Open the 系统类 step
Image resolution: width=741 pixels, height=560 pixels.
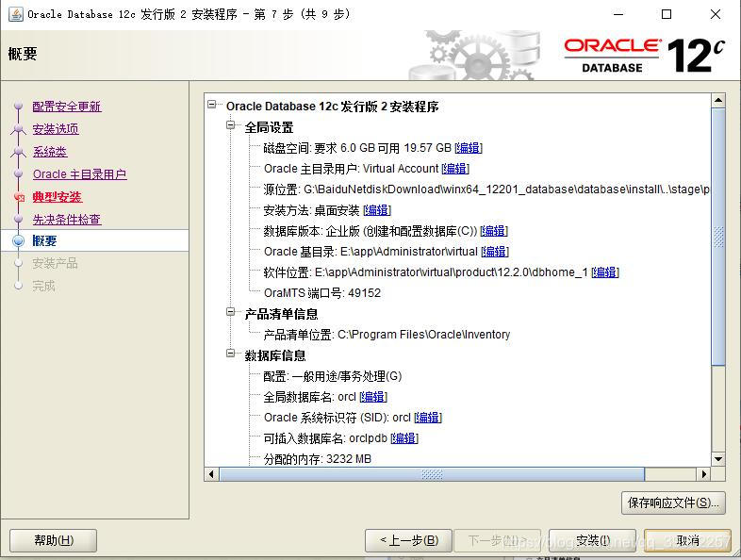(50, 152)
